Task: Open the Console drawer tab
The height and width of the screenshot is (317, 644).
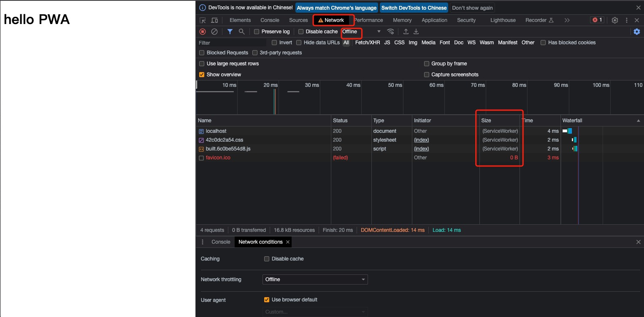Action: [221, 242]
